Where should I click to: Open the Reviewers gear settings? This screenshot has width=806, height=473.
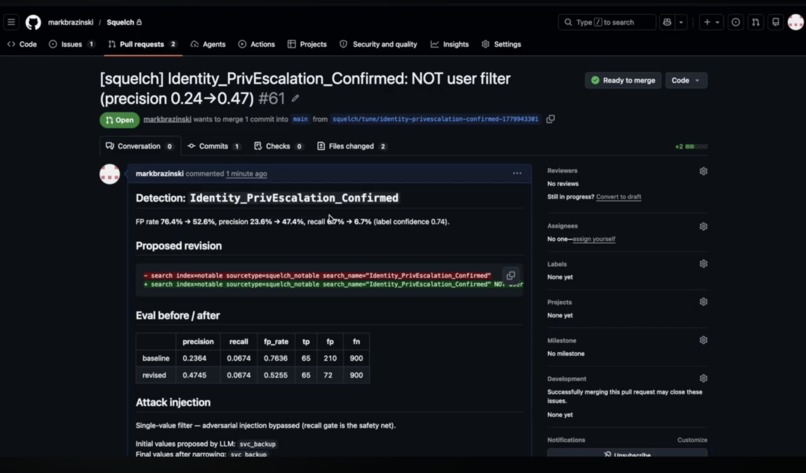click(703, 171)
